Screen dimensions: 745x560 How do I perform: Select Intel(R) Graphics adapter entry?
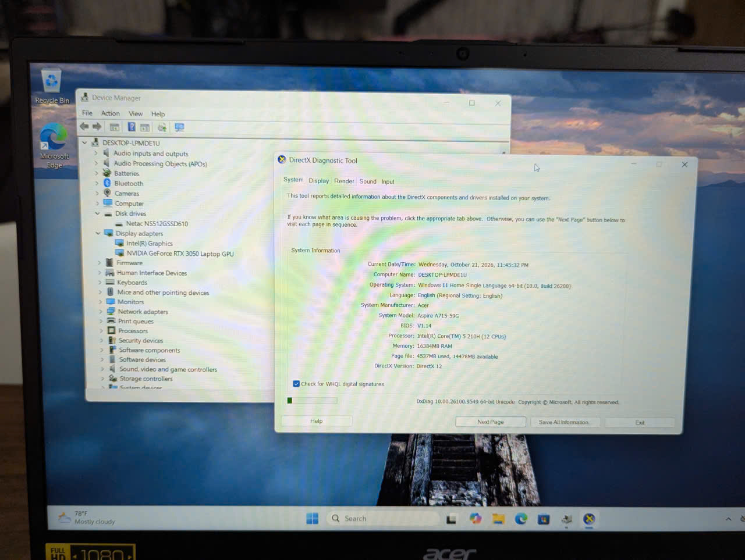point(149,244)
